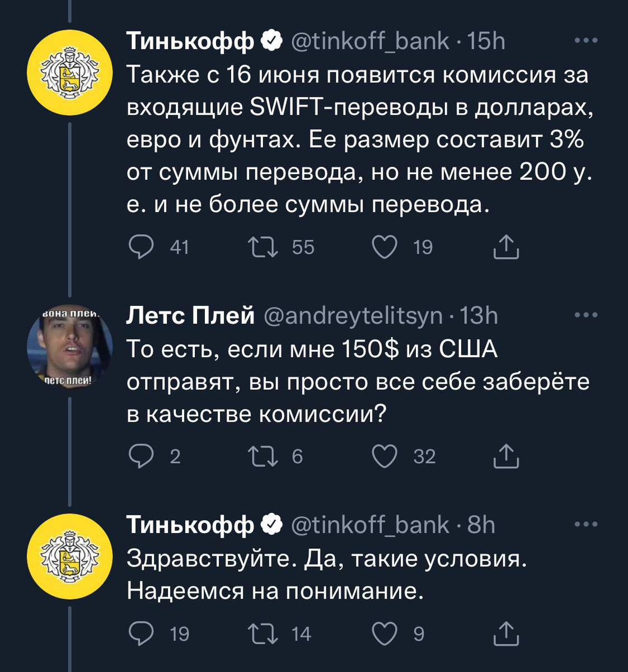
Task: Toggle retweet on the tweet showing 14 retweets
Action: 261,634
